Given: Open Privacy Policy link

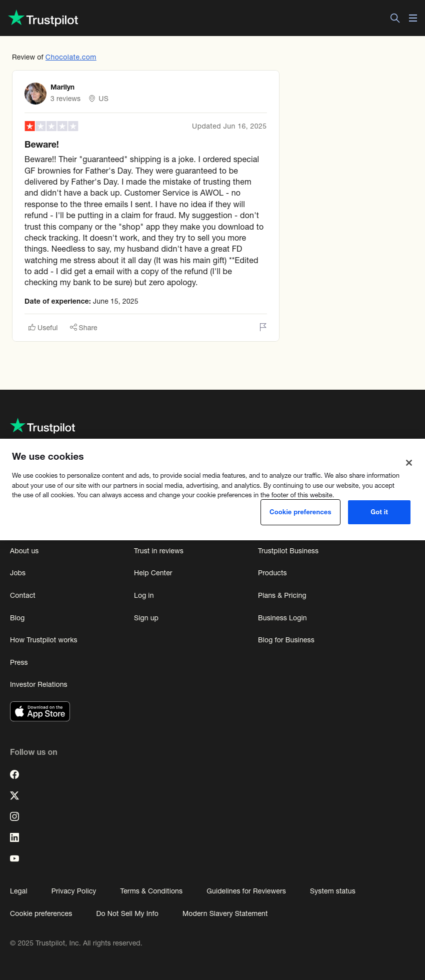Looking at the screenshot, I should [x=73, y=891].
